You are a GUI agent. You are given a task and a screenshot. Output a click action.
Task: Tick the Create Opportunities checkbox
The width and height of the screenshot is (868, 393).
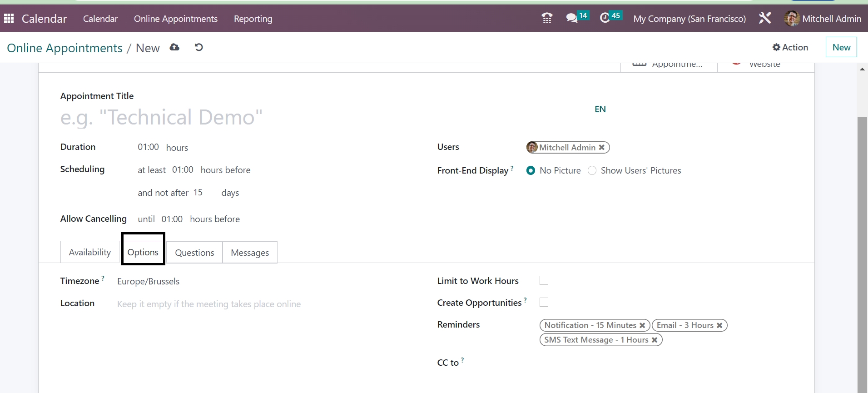tap(544, 303)
